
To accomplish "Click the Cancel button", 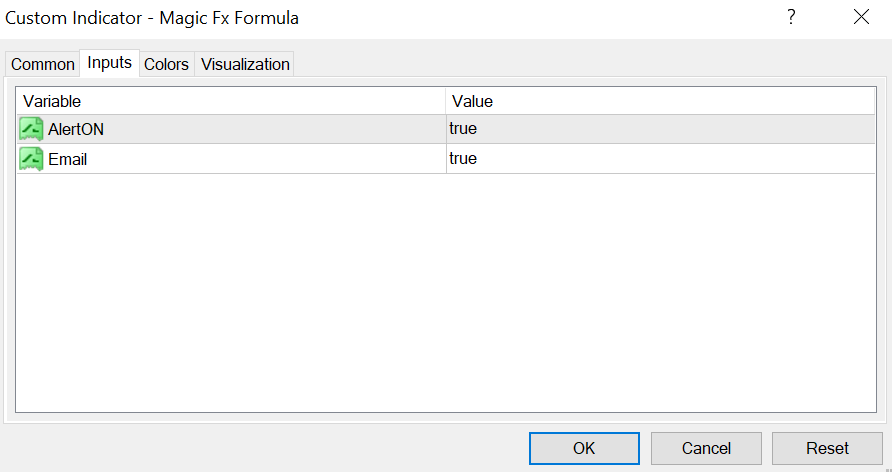I will coord(706,448).
